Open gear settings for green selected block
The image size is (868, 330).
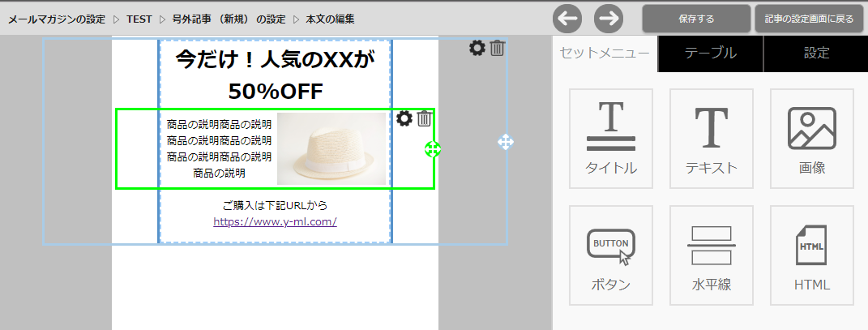point(404,119)
